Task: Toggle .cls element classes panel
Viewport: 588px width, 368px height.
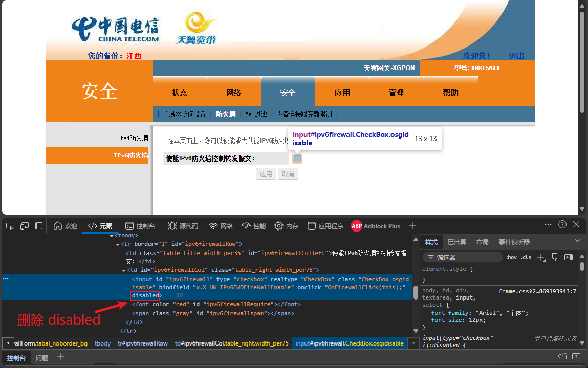Action: tap(526, 257)
